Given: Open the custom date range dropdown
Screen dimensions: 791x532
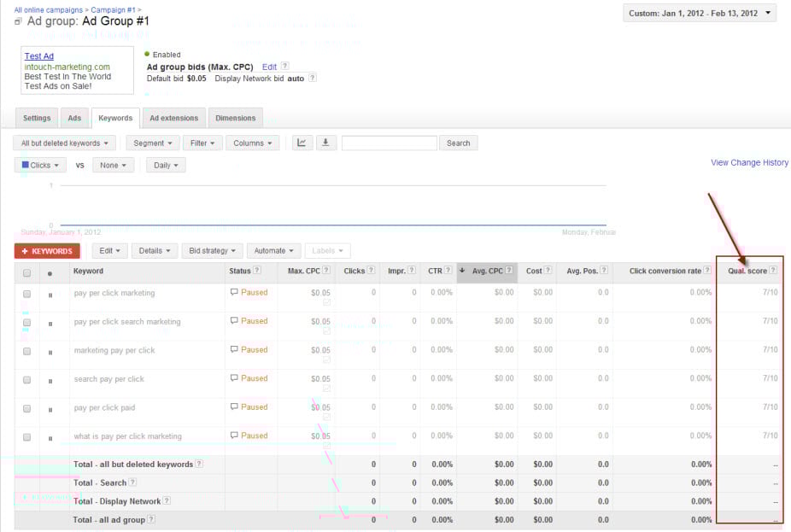Looking at the screenshot, I should (x=700, y=13).
